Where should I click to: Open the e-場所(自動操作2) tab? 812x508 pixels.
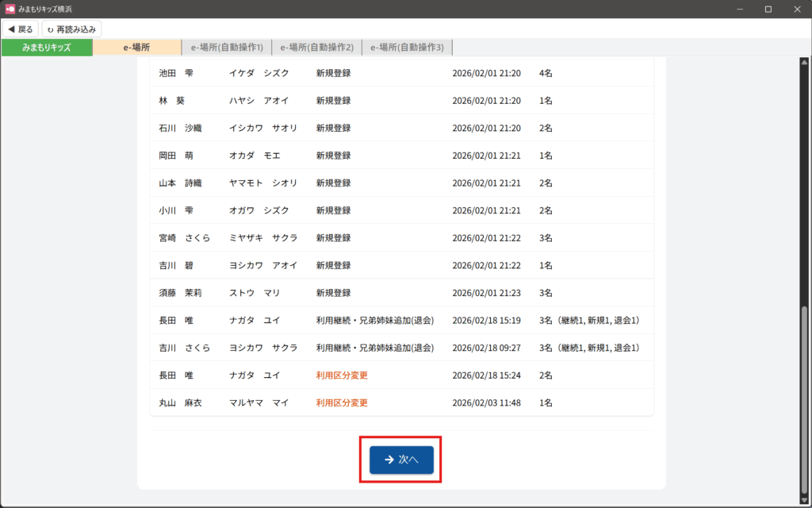click(x=317, y=48)
